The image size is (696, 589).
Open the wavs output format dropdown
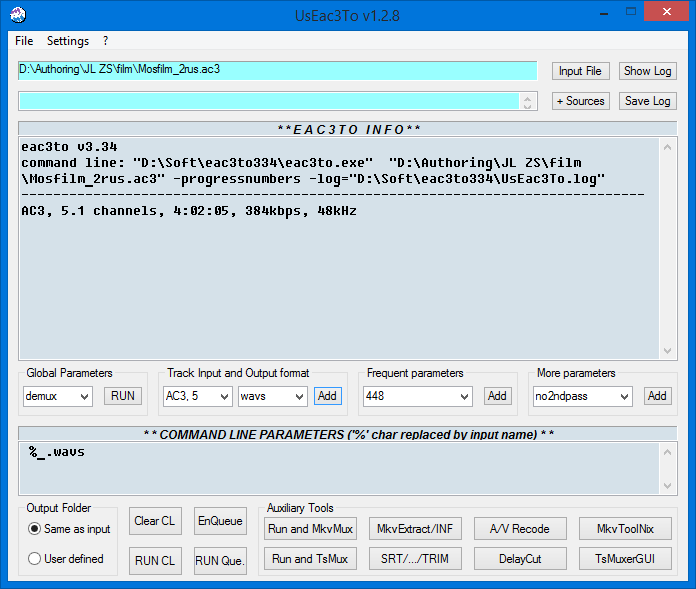(x=273, y=396)
